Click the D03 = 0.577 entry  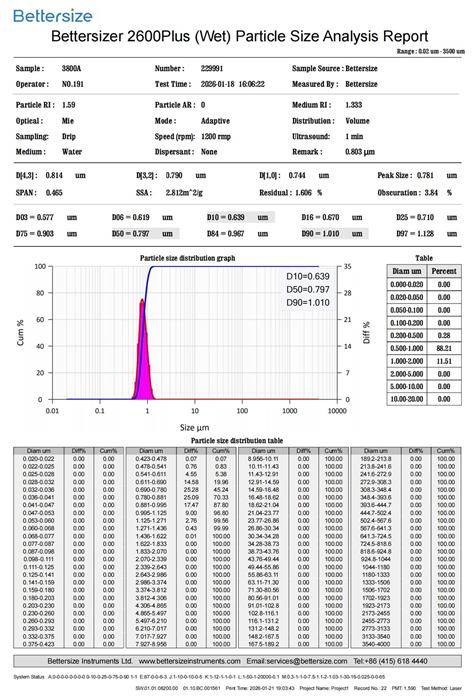pos(46,217)
